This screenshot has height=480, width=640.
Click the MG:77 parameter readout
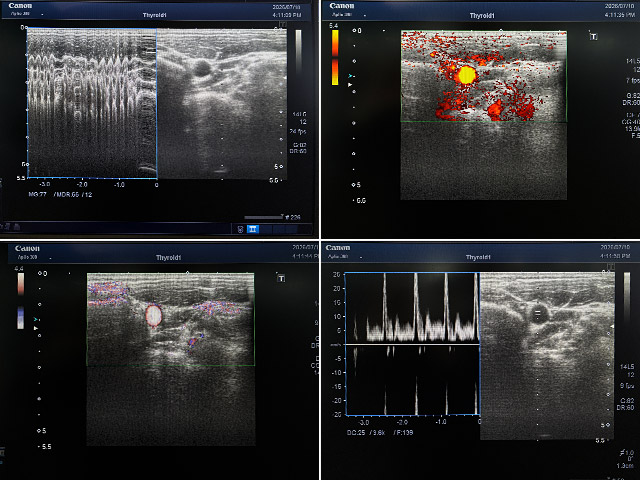click(x=37, y=195)
